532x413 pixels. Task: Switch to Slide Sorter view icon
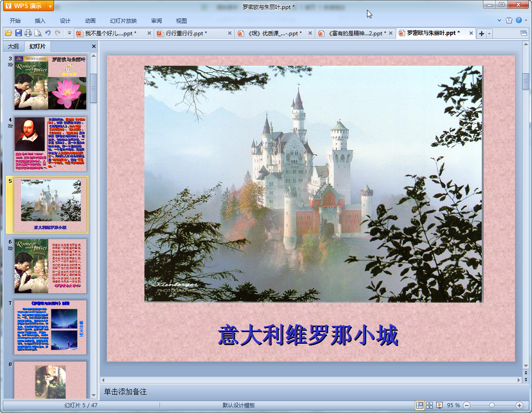[x=429, y=405]
